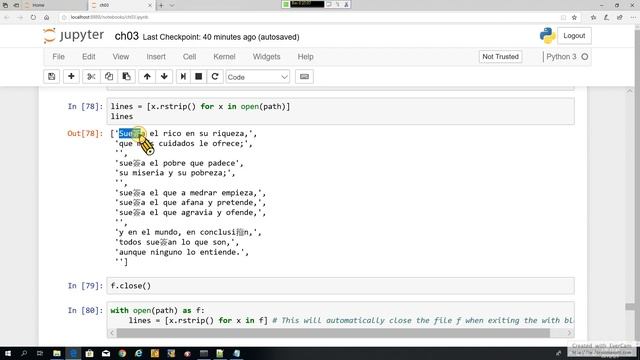
Task: Click the Not Trusted button
Action: tap(500, 57)
